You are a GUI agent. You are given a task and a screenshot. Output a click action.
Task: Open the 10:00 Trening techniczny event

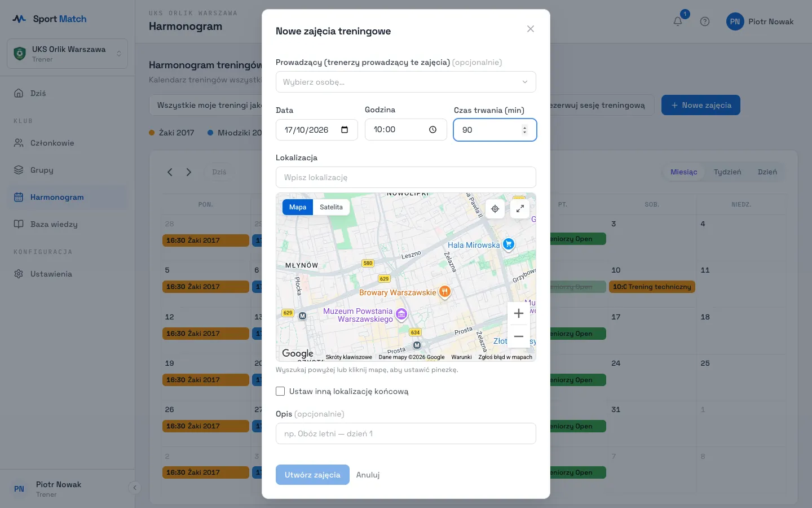coord(652,287)
